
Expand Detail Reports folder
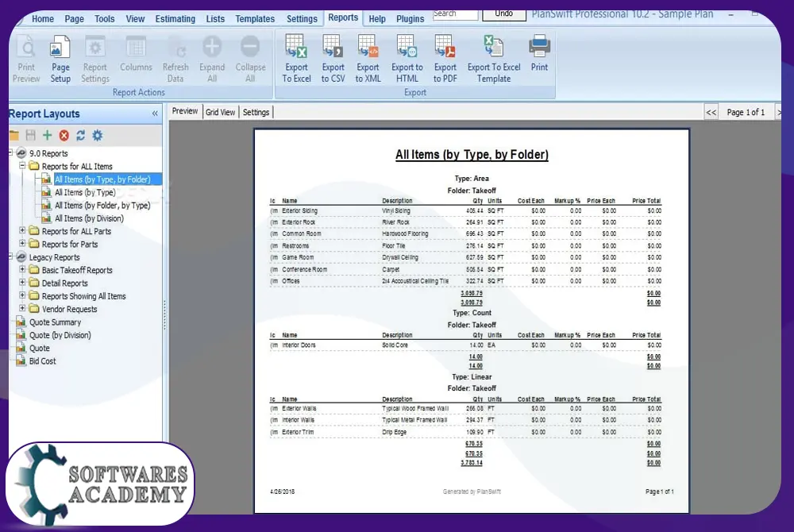(x=22, y=283)
